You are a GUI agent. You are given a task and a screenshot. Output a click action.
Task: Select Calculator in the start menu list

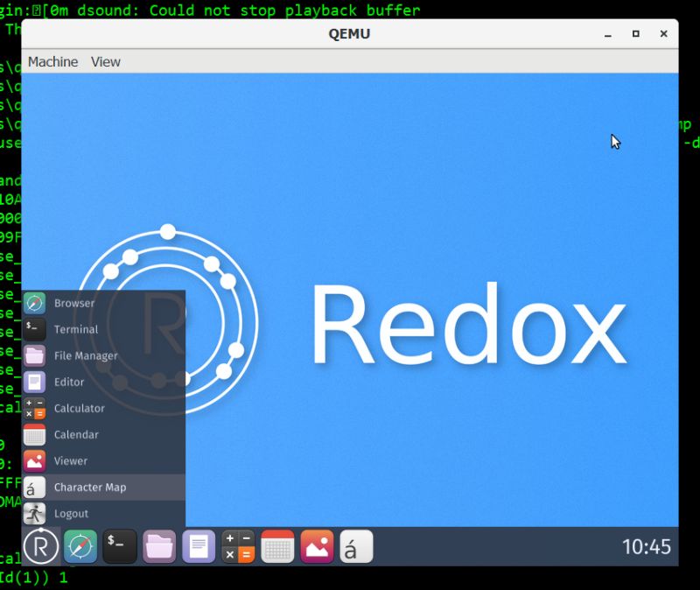[80, 408]
